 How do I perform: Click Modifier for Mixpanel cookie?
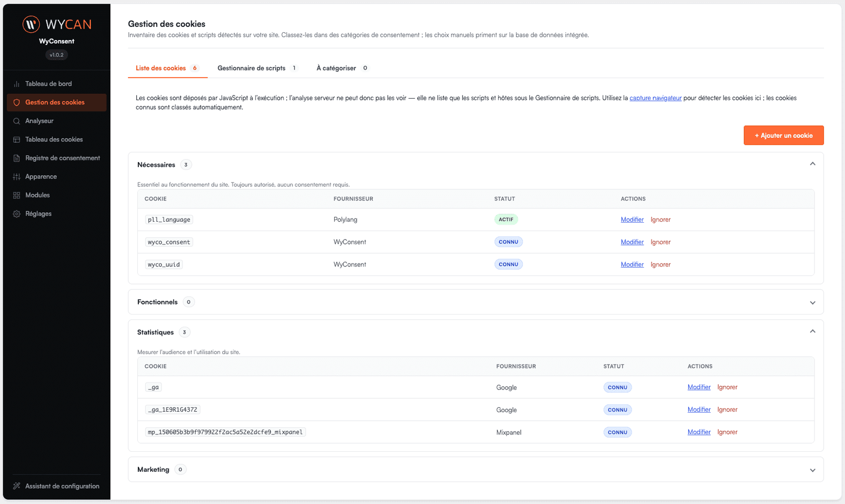pos(699,432)
